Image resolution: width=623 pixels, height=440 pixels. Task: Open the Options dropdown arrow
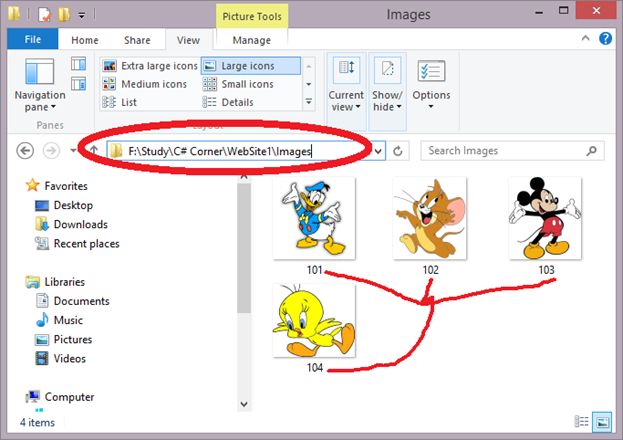431,106
